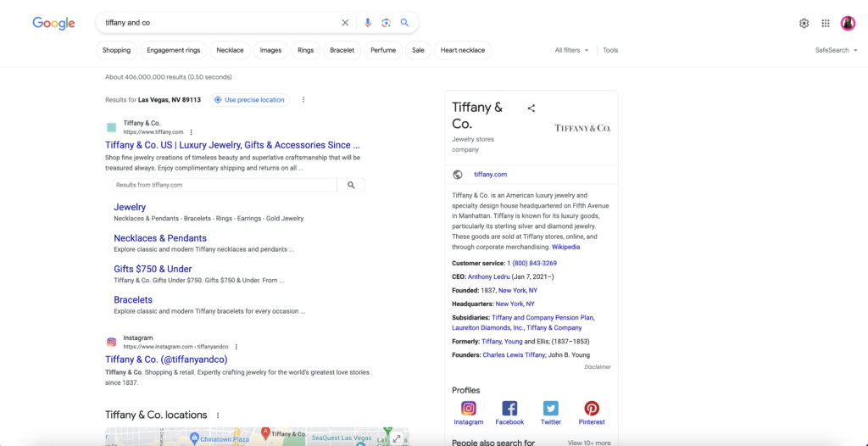
Task: Open the Google apps grid icon
Action: (826, 23)
